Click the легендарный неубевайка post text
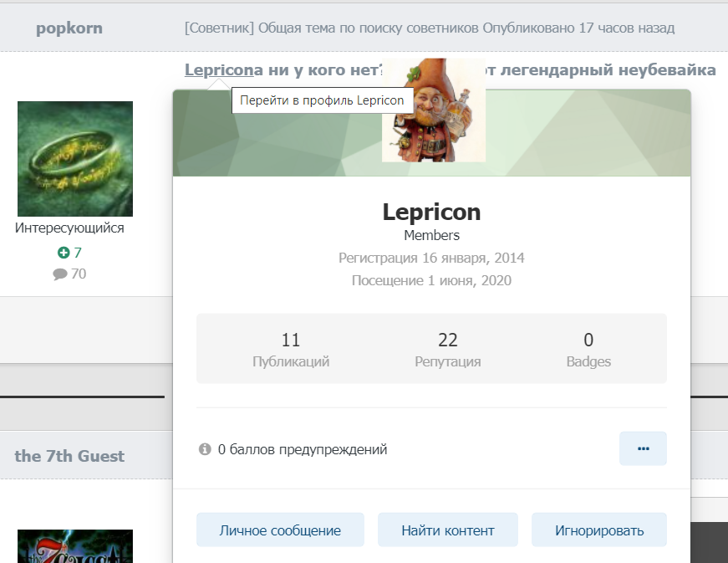 [x=608, y=69]
